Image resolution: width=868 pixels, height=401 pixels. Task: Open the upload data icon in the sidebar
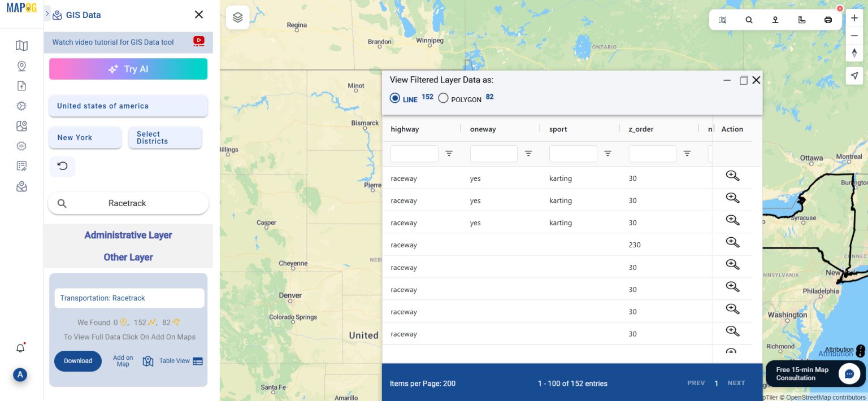click(21, 86)
